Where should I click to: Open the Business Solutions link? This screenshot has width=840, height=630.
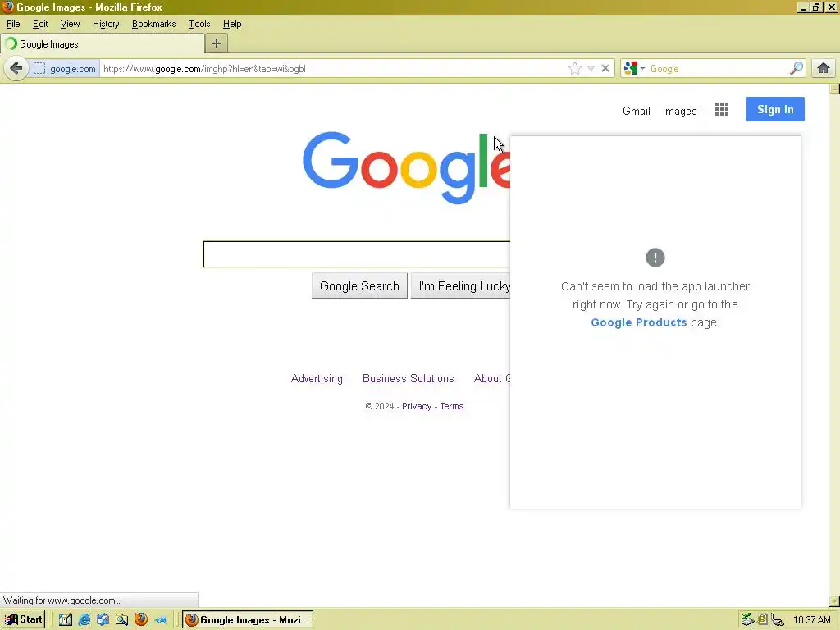pyautogui.click(x=409, y=378)
